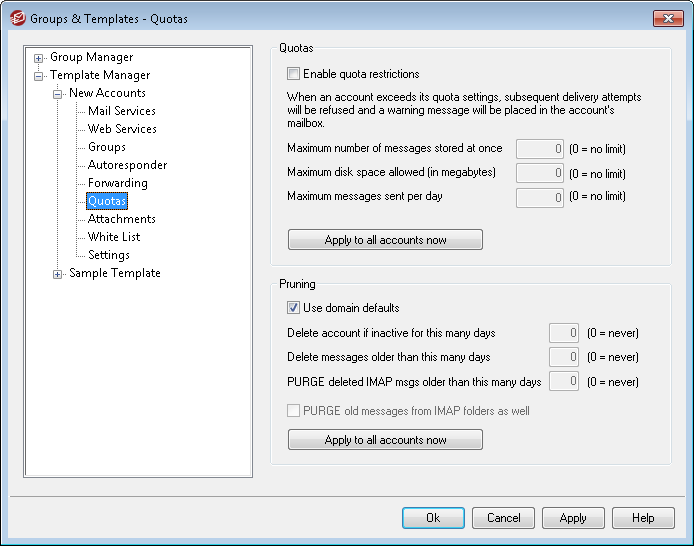Screen dimensions: 694x546
Task: Go to the Forwarding page
Action: (117, 183)
